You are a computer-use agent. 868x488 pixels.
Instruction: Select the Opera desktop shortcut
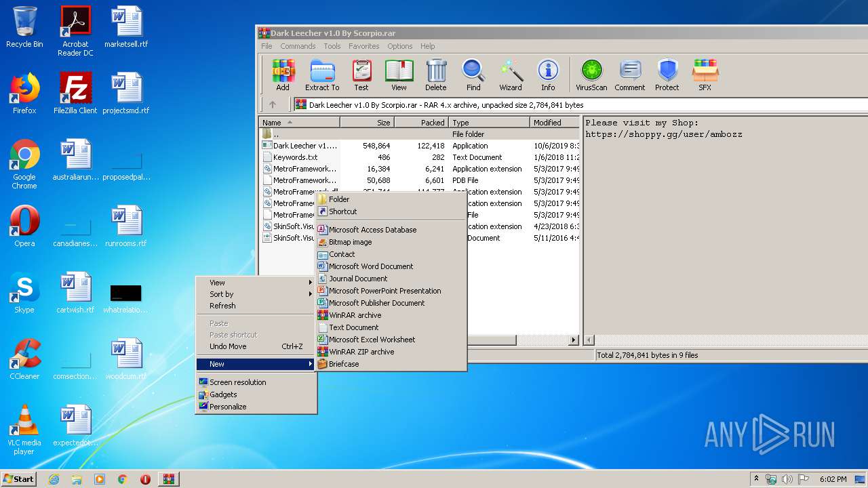click(24, 226)
